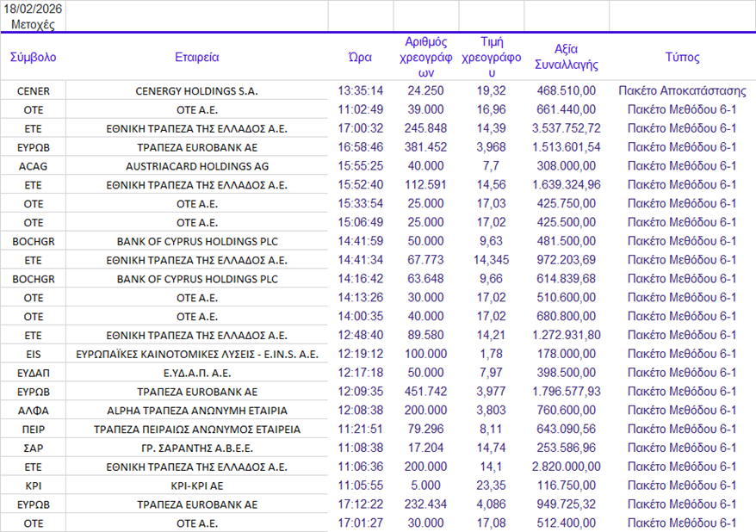756x532 pixels.
Task: Select the date cell 18/02/2026
Action: click(x=33, y=9)
